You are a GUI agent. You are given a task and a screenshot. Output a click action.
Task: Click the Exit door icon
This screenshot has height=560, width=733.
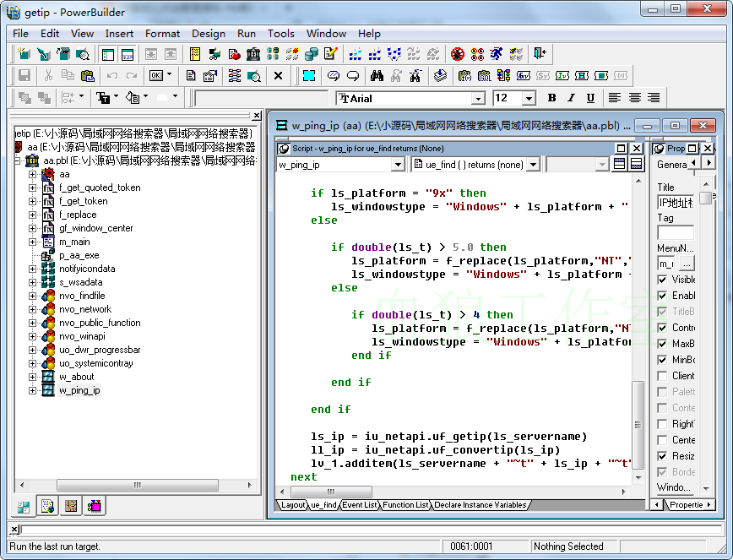[540, 54]
